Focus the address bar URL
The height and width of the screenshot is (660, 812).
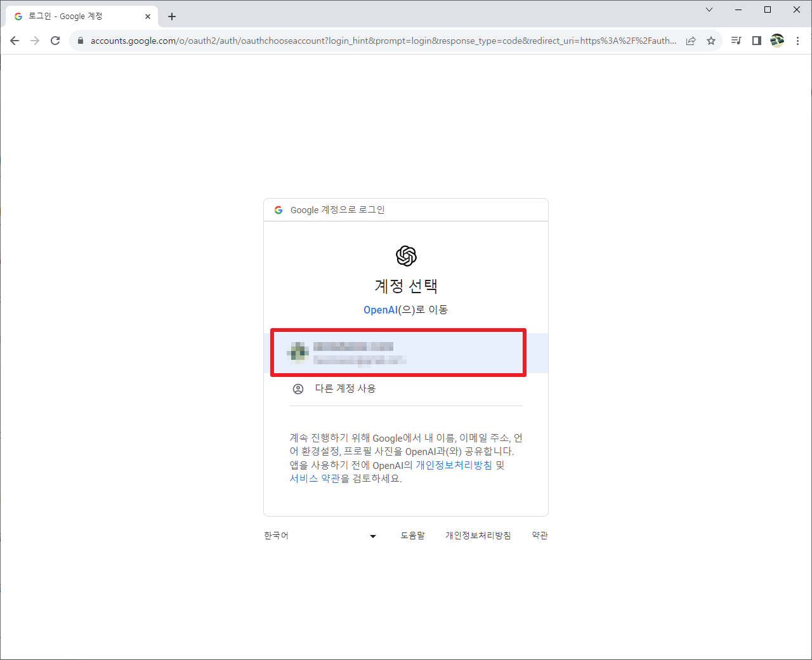[383, 41]
